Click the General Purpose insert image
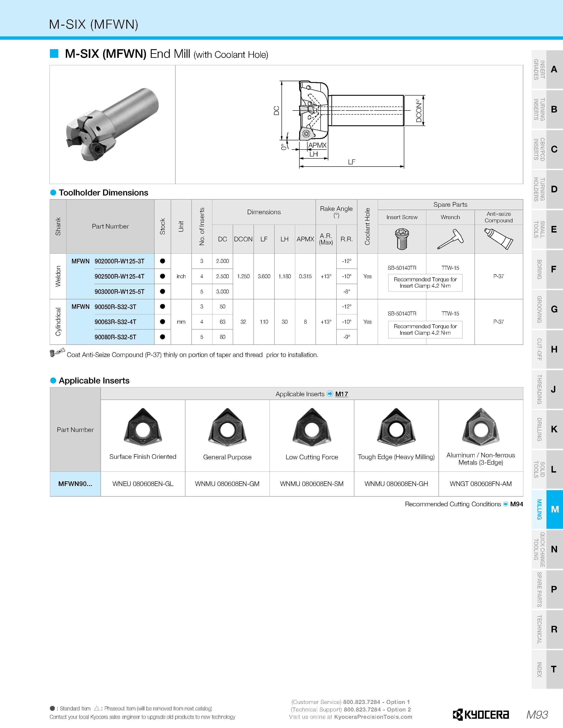Viewport: 563px width, 728px height. pyautogui.click(x=227, y=427)
